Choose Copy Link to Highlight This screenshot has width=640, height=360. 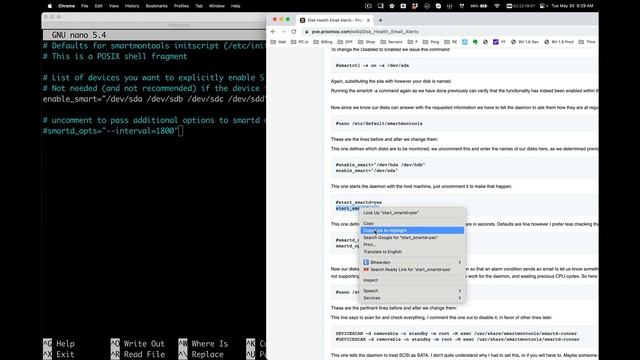coord(411,230)
